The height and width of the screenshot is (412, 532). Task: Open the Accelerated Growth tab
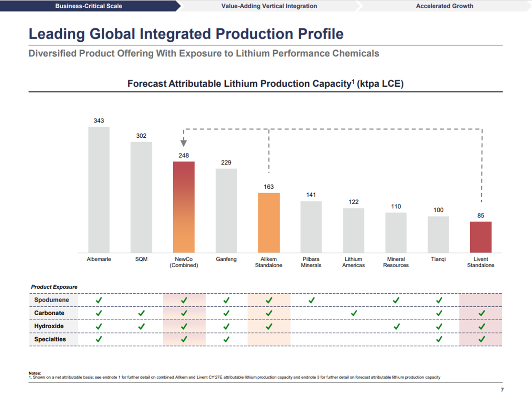point(444,6)
